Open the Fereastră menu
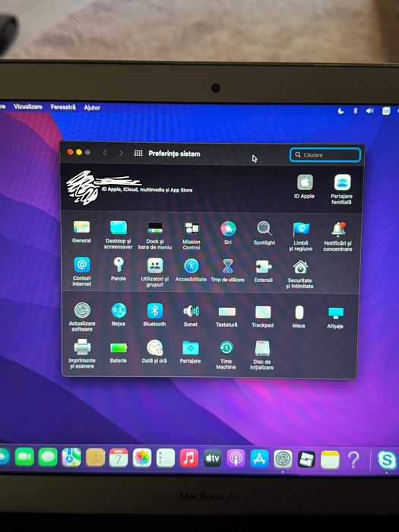Image resolution: width=399 pixels, height=532 pixels. click(x=63, y=107)
